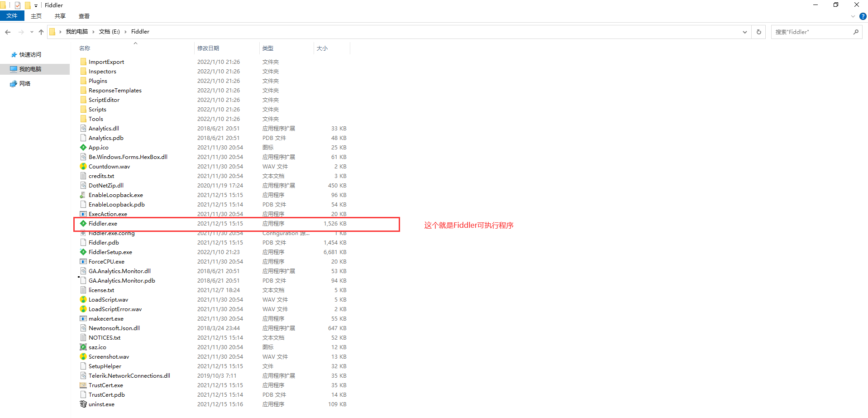This screenshot has height=418, width=868.
Task: Switch to the 主页 ribbon tab
Action: pyautogui.click(x=36, y=16)
